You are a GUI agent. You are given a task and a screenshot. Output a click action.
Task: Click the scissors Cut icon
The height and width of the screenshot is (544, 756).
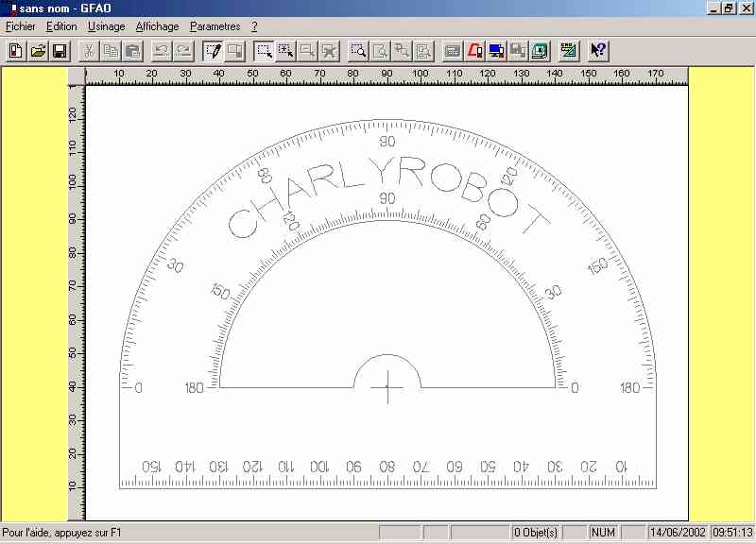[89, 51]
